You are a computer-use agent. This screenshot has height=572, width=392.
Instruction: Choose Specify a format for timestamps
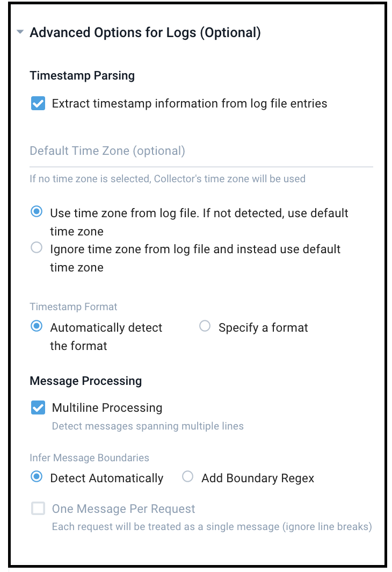(x=205, y=327)
